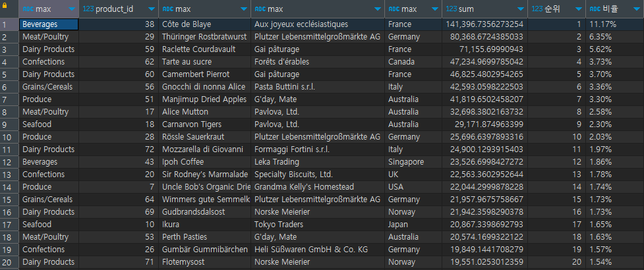This screenshot has width=644, height=270.
Task: Click the Aux joyeux ecclésiastiques cell
Action: click(318, 24)
